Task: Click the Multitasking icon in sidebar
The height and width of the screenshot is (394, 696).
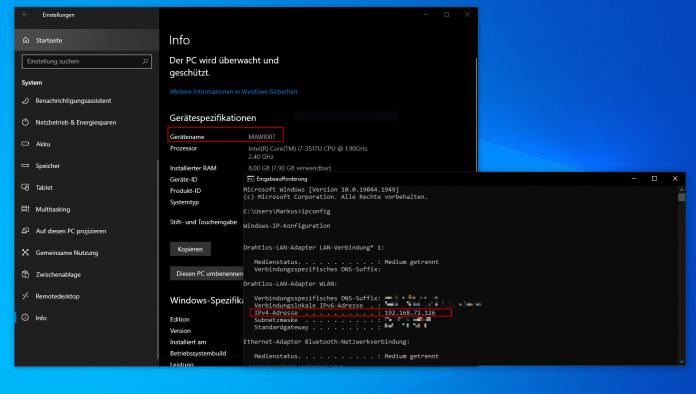Action: pos(25,209)
